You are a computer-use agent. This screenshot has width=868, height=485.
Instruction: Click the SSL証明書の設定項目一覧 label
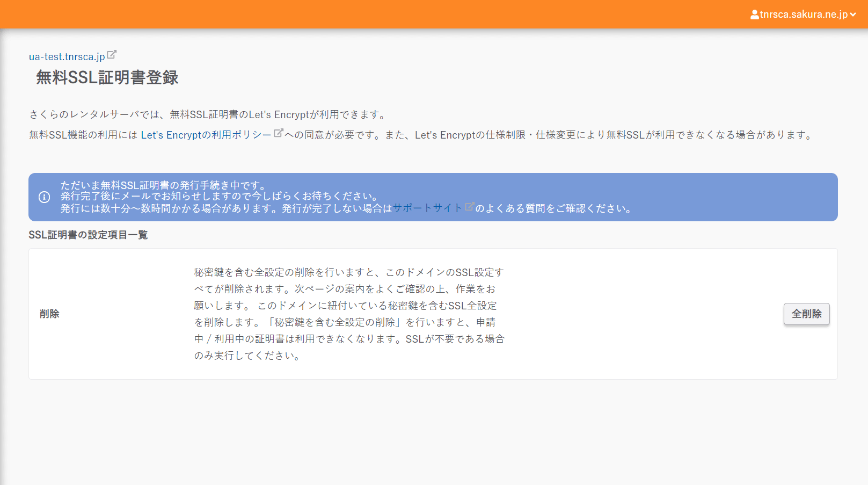[88, 235]
